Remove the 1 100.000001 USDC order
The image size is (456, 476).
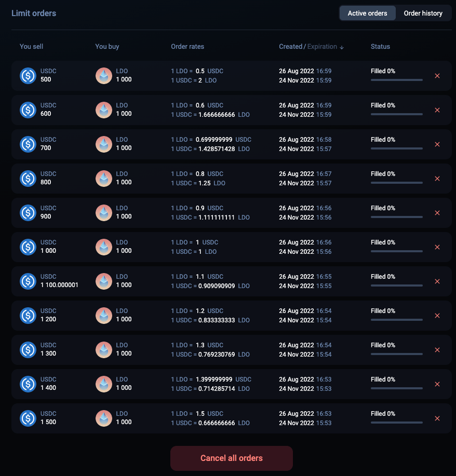(437, 281)
